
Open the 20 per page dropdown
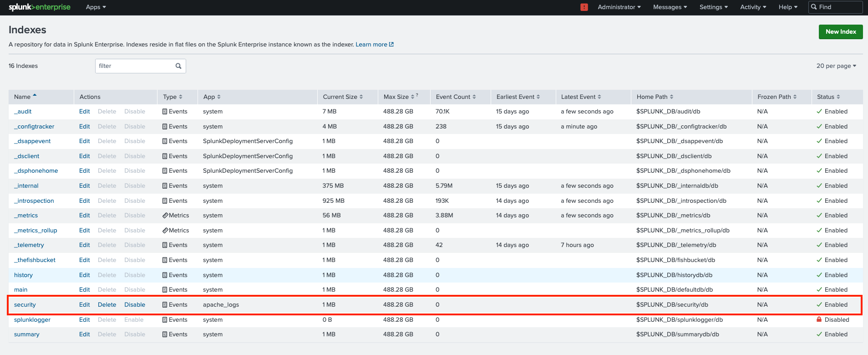coord(836,66)
